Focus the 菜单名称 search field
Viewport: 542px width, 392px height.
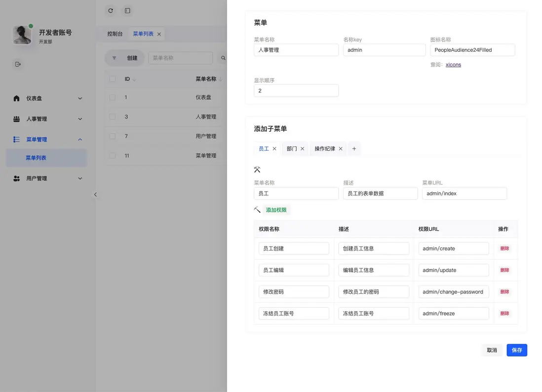pos(181,58)
